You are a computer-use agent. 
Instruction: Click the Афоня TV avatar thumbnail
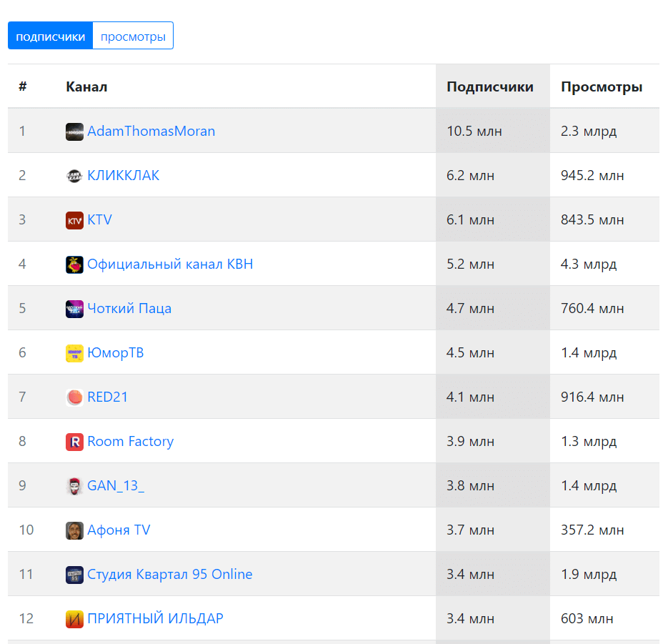(x=74, y=530)
